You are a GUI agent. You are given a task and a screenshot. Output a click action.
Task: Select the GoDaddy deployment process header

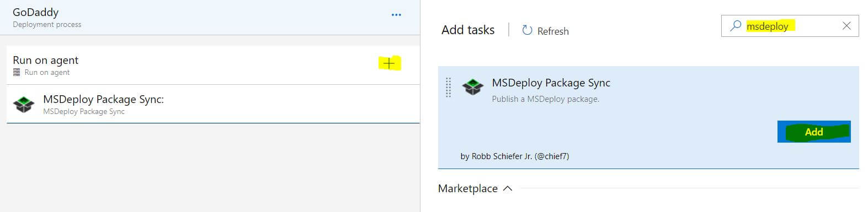click(x=210, y=18)
